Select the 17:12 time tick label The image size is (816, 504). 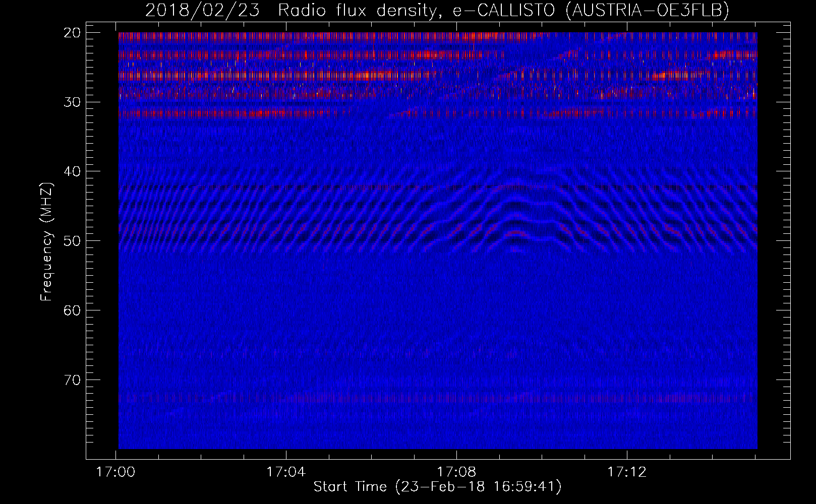627,472
